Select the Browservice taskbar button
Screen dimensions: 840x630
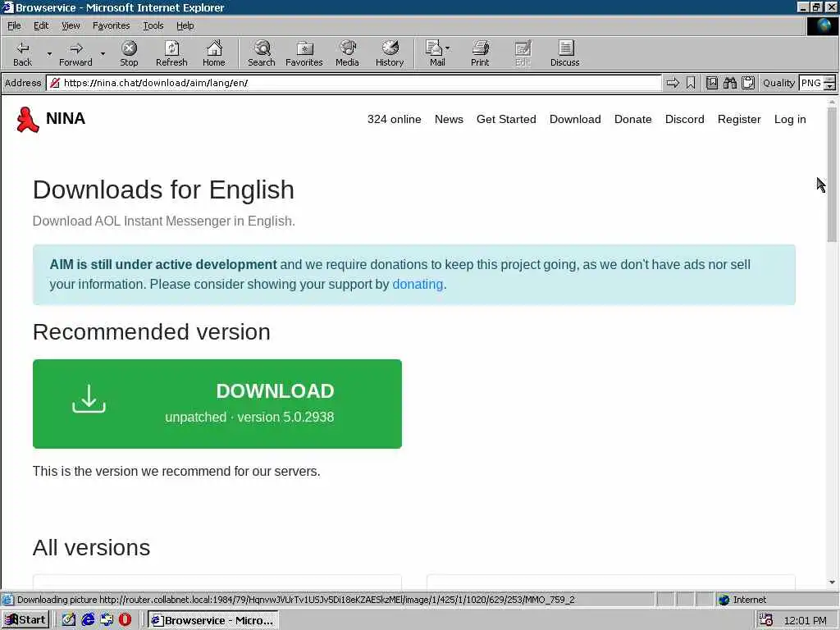[x=212, y=620]
